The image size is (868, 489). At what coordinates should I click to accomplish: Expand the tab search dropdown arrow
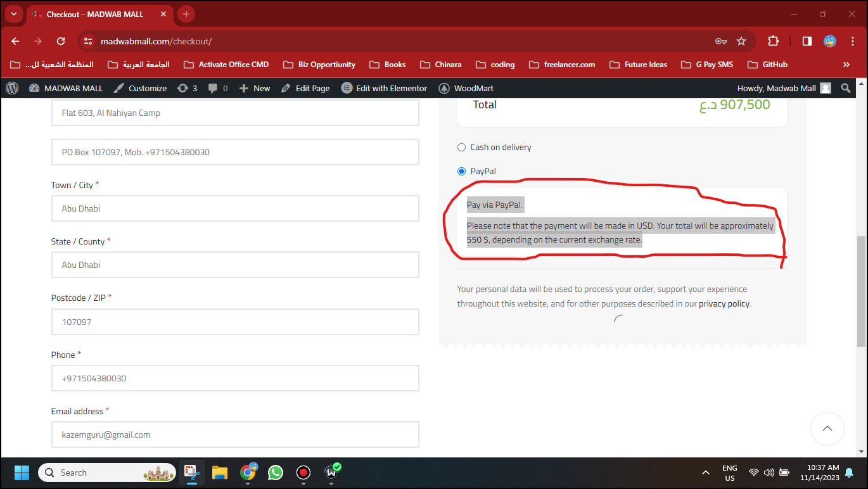click(14, 14)
